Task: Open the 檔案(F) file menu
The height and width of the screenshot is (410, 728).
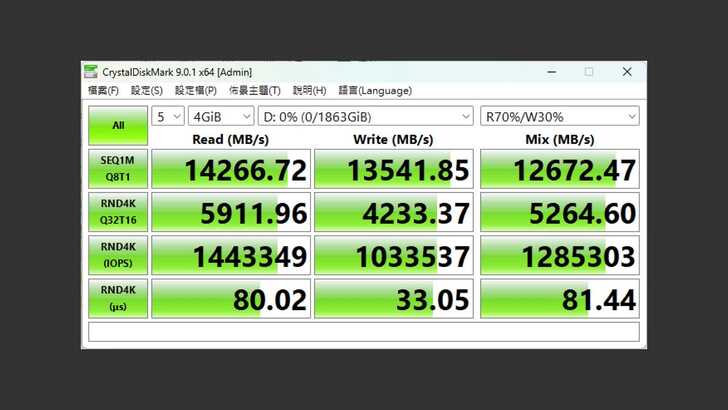Action: [x=103, y=91]
